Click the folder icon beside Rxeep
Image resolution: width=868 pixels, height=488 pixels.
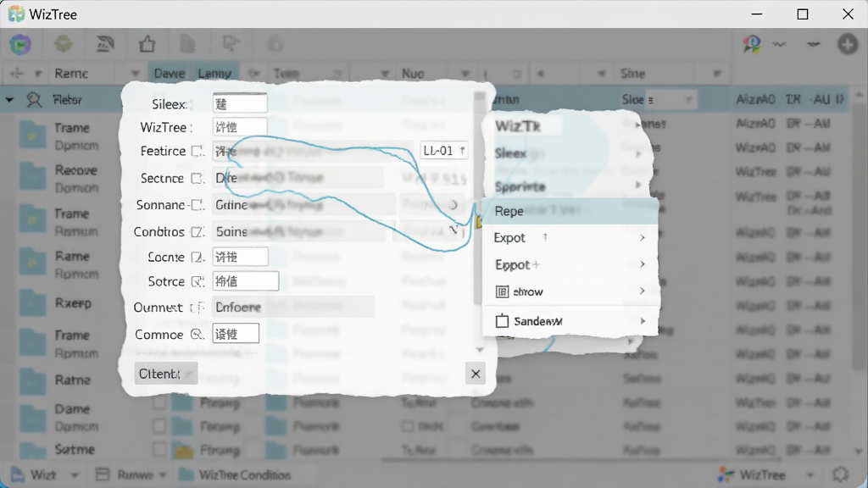click(x=32, y=302)
